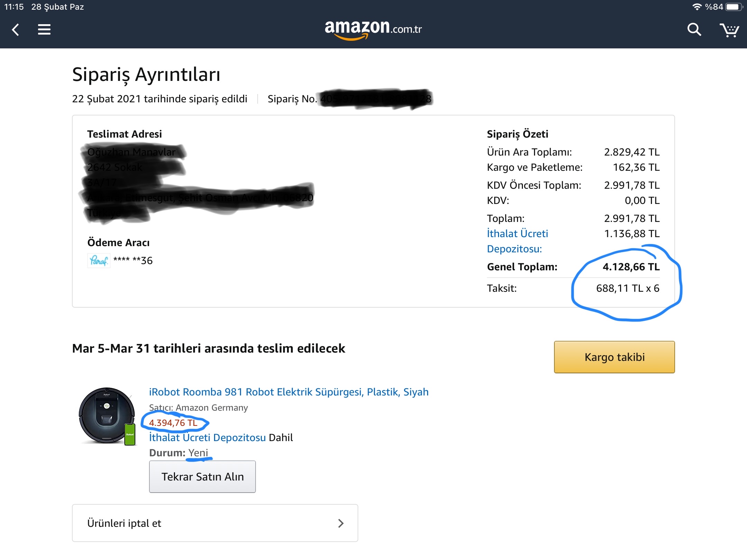Go to Amazon.com.tr home logo
This screenshot has width=747, height=560.
tap(373, 30)
